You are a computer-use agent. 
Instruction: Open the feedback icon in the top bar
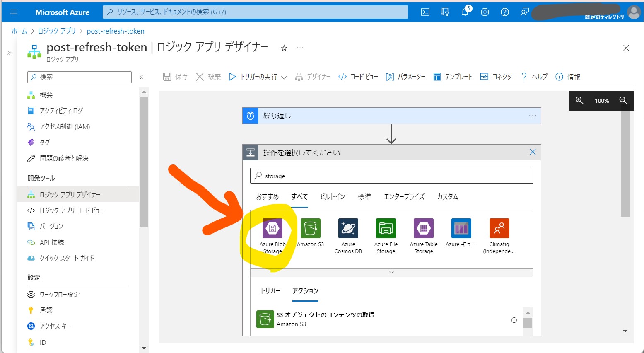[525, 12]
